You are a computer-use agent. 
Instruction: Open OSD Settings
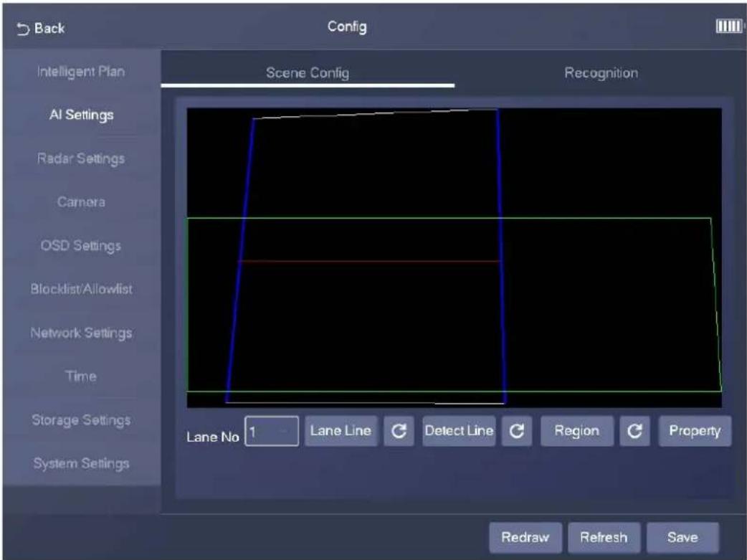coord(81,245)
